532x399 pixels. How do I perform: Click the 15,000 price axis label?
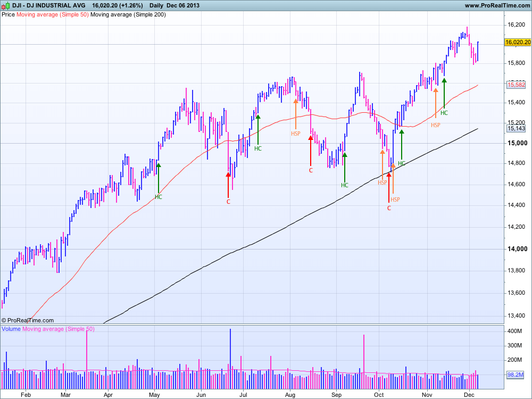(x=518, y=143)
